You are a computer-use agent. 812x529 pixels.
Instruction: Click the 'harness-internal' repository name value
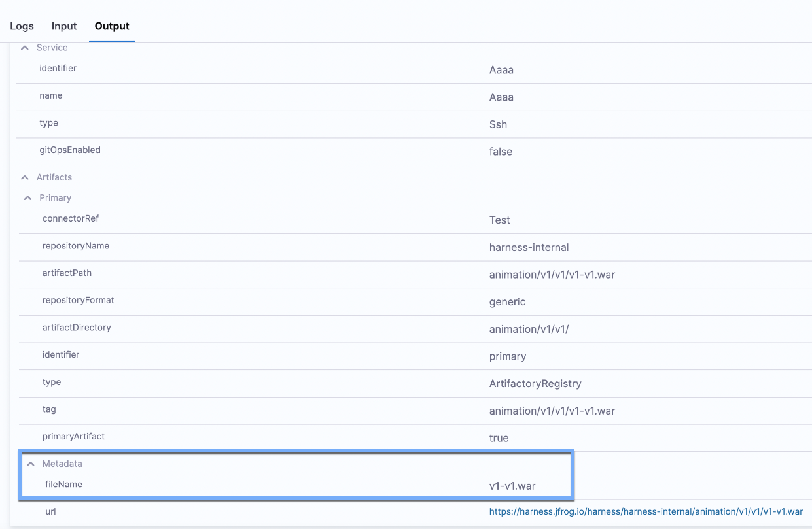coord(529,247)
